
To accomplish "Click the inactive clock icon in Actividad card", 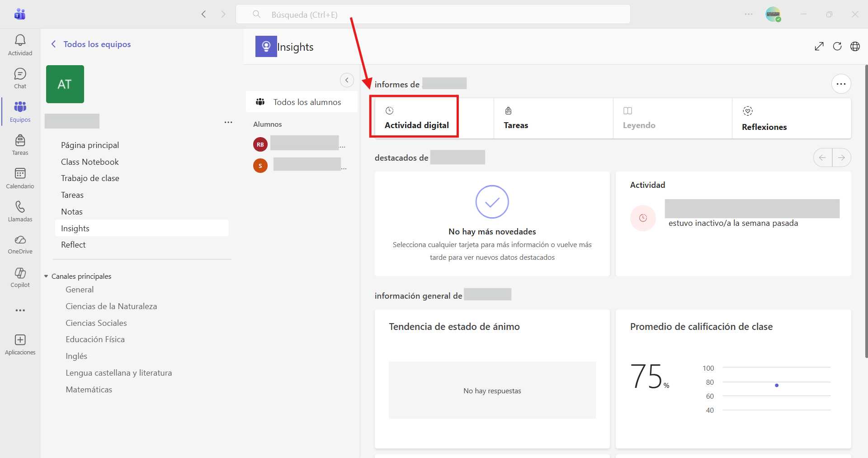I will click(643, 218).
